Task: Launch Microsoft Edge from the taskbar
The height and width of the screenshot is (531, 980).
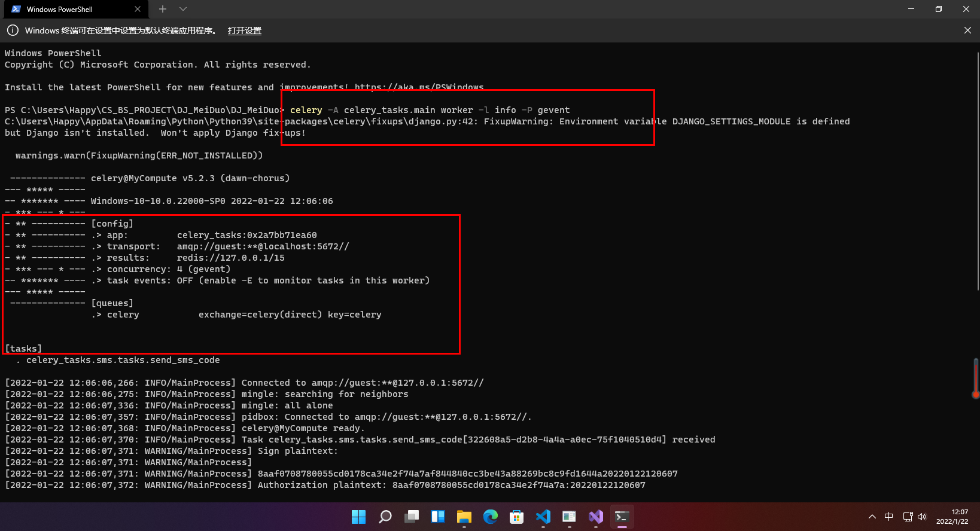Action: point(491,517)
